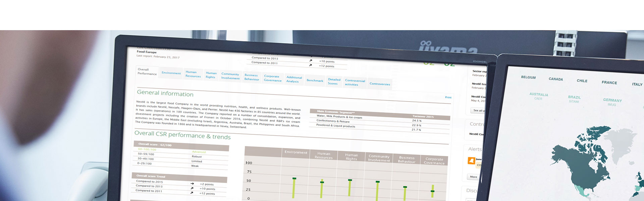Click the lower 'Compared to 2013' trend arrow

click(192, 188)
